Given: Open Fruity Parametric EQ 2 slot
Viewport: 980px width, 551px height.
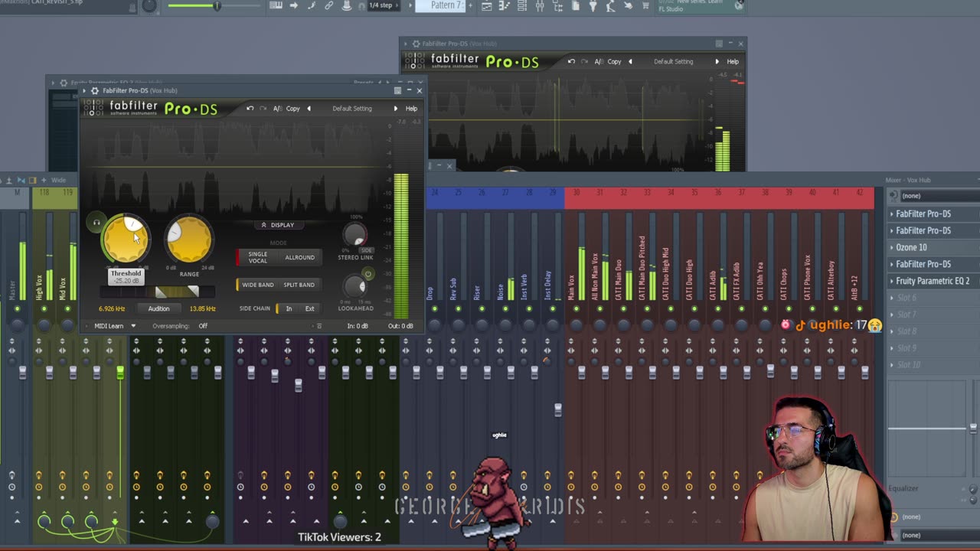Looking at the screenshot, I should 933,281.
